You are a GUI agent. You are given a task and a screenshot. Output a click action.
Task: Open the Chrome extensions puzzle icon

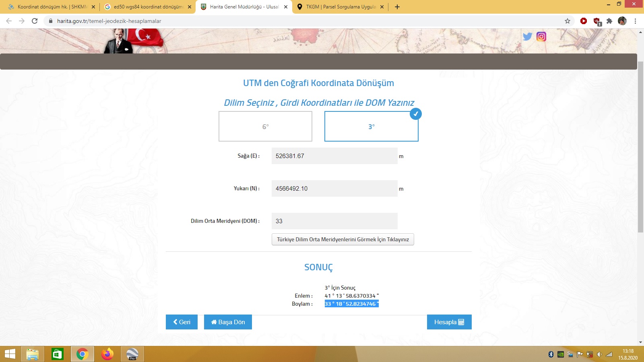609,21
